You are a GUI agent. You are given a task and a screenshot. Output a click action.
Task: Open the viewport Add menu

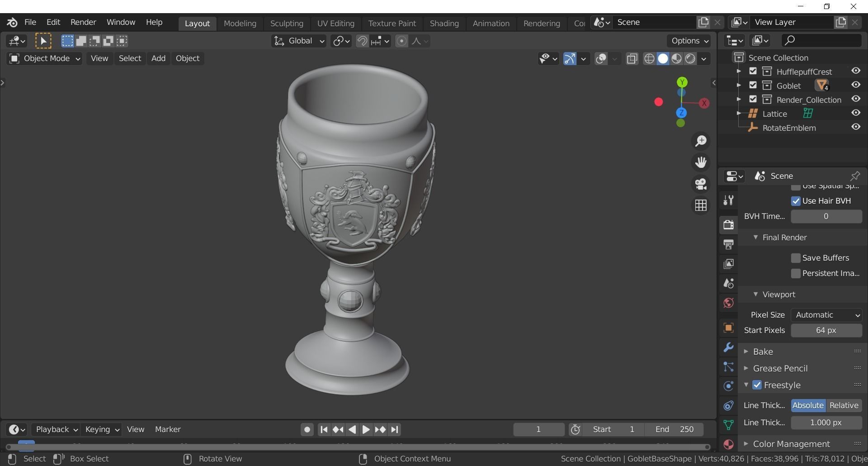158,58
